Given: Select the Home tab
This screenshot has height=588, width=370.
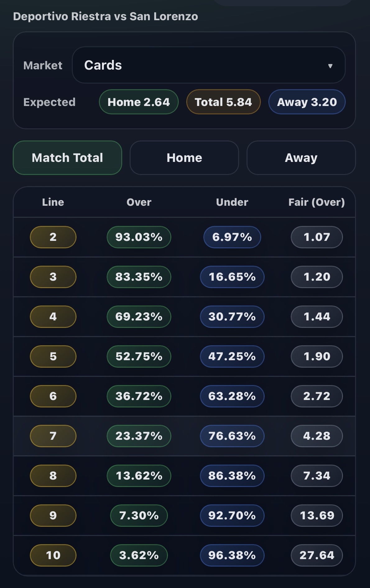Looking at the screenshot, I should click(184, 158).
